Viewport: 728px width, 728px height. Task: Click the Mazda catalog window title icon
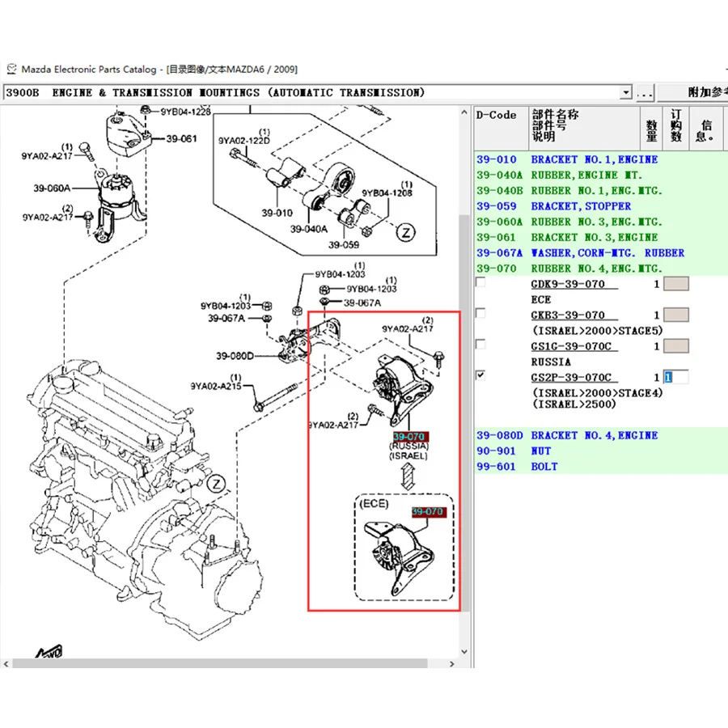[11, 70]
